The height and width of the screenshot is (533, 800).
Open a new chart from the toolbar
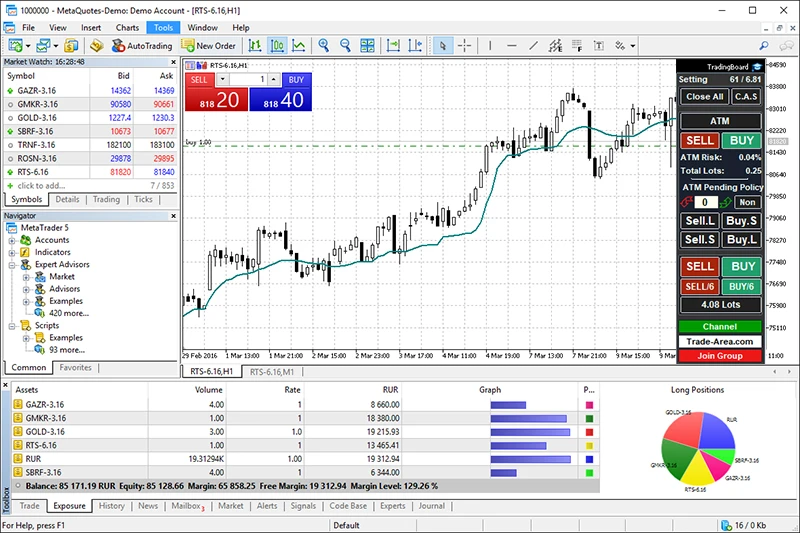pos(15,46)
